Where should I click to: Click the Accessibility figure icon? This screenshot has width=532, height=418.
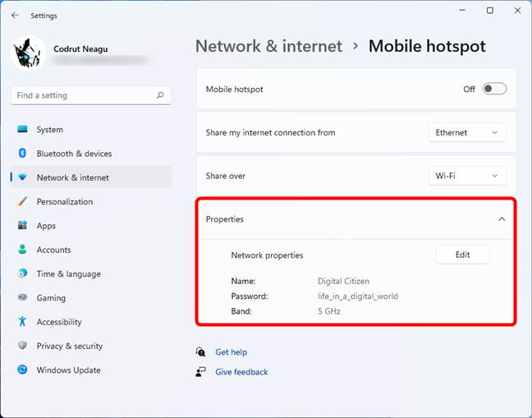point(22,322)
